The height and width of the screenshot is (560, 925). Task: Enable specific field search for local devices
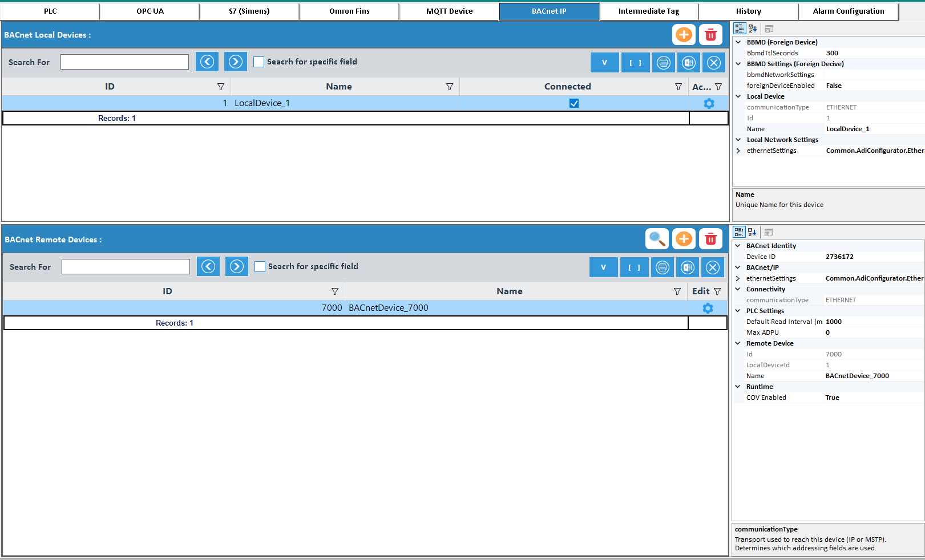coord(259,62)
